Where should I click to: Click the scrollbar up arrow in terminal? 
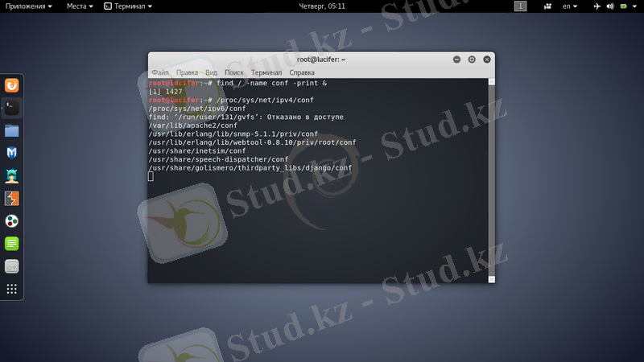492,82
